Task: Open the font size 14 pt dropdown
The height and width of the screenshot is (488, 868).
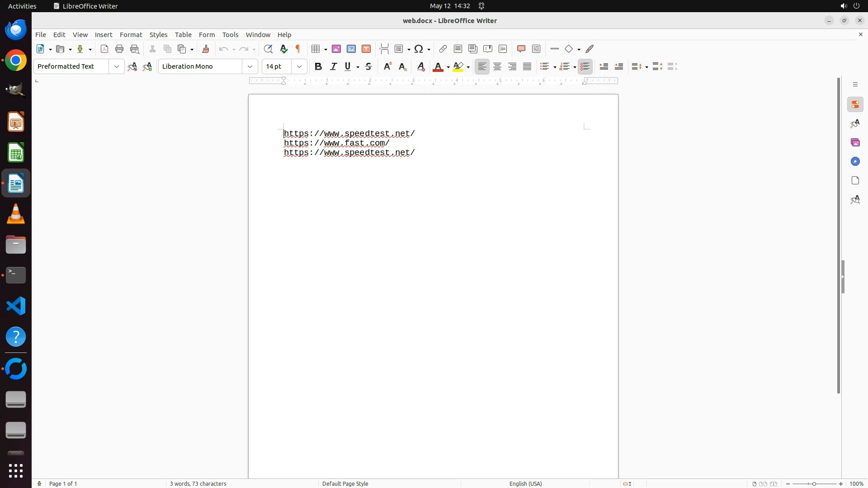Action: 299,67
